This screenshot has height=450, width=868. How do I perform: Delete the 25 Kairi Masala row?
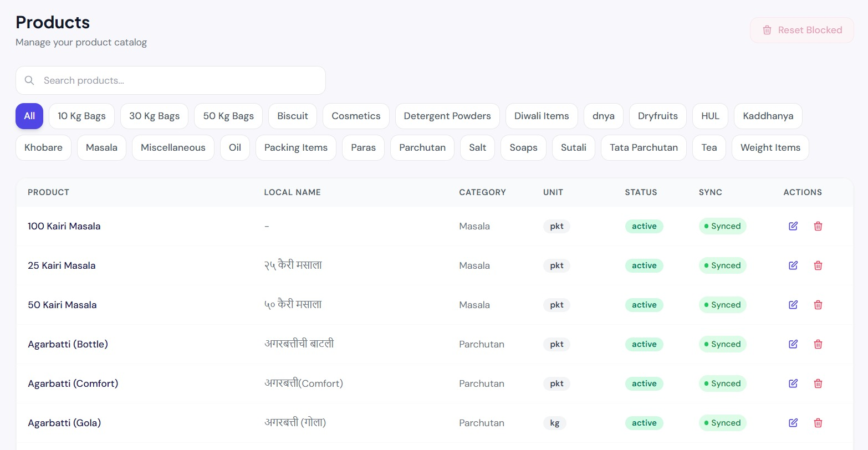(x=818, y=265)
